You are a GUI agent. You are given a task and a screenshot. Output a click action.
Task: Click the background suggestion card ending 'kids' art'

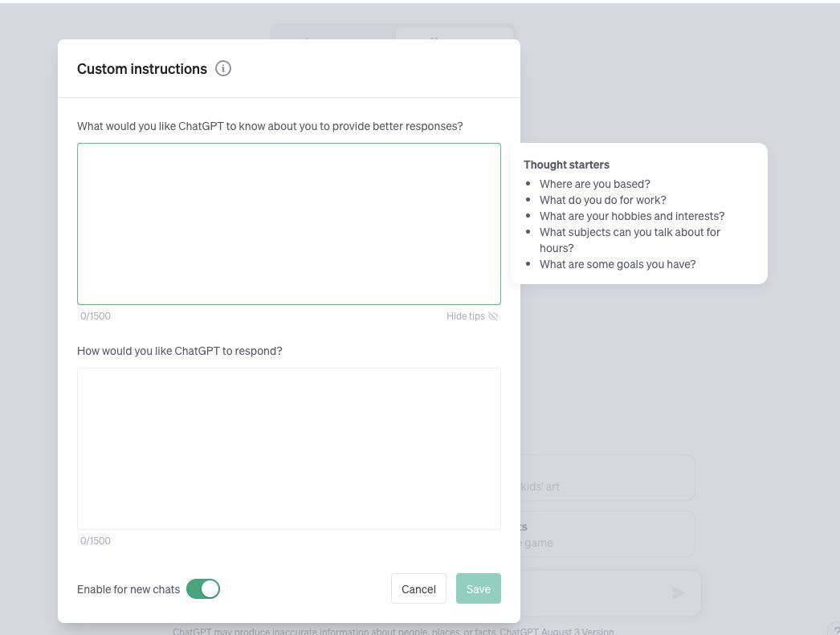pyautogui.click(x=607, y=478)
